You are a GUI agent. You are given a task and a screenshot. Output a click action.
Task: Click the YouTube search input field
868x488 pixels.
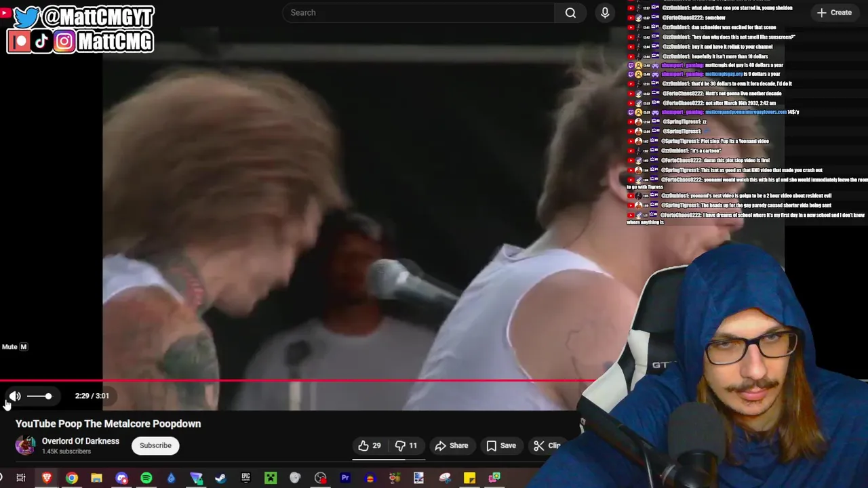418,12
